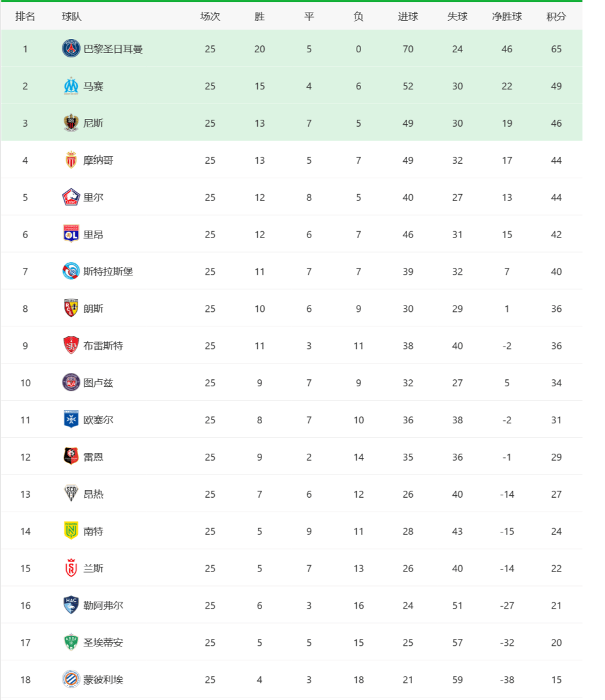Image resolution: width=605 pixels, height=700 pixels.
Task: Click the Lyon club crest
Action: pos(71,234)
